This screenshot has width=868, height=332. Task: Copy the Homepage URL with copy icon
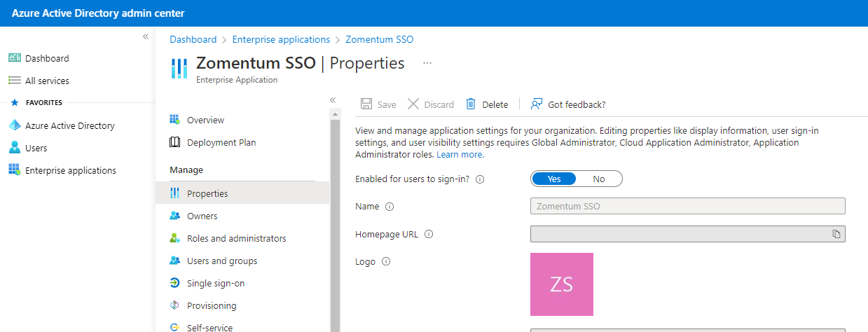point(836,234)
